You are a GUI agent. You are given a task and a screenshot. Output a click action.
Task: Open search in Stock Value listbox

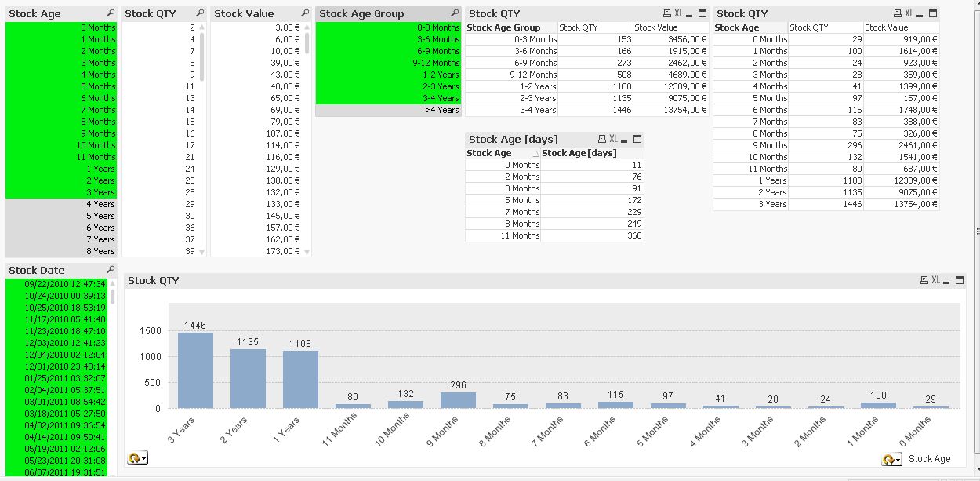304,13
